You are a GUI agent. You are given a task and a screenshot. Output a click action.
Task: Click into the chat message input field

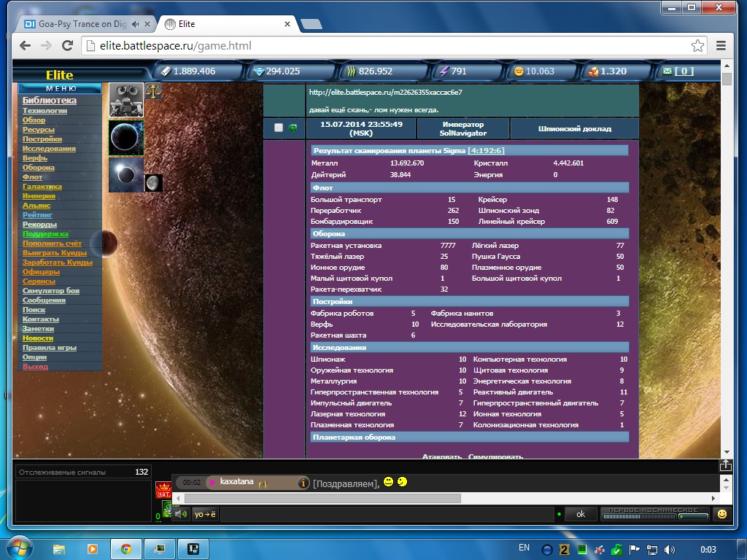tap(387, 514)
